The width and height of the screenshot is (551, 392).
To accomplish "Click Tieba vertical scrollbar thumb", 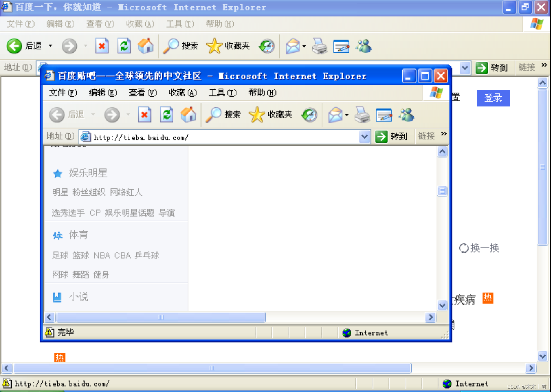I will point(442,191).
